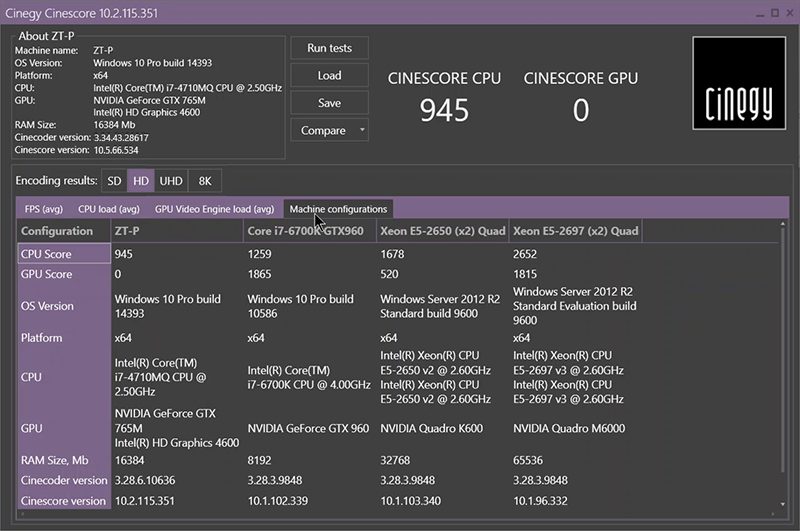This screenshot has height=531, width=800.
Task: Click RAM size value 8192
Action: coord(260,460)
